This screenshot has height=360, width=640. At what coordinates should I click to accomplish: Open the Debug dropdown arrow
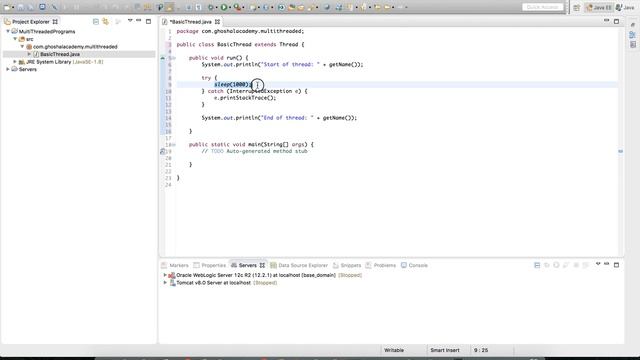[216, 7]
